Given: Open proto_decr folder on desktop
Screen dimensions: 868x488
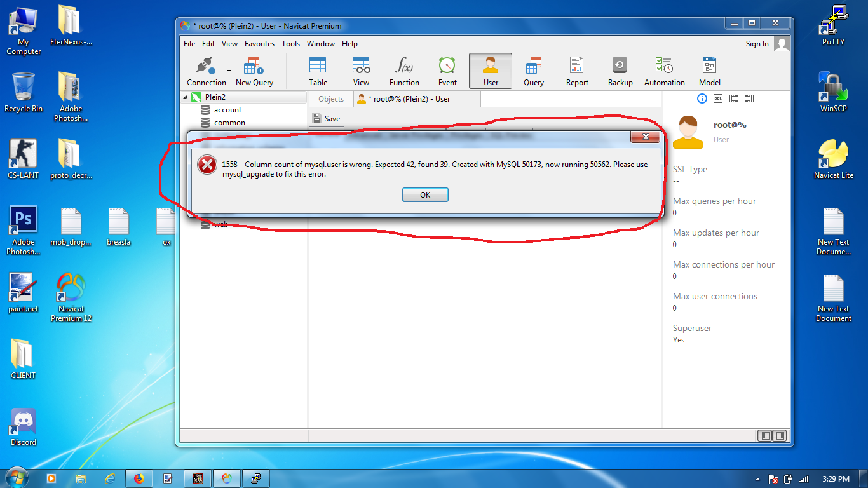Looking at the screenshot, I should point(71,159).
